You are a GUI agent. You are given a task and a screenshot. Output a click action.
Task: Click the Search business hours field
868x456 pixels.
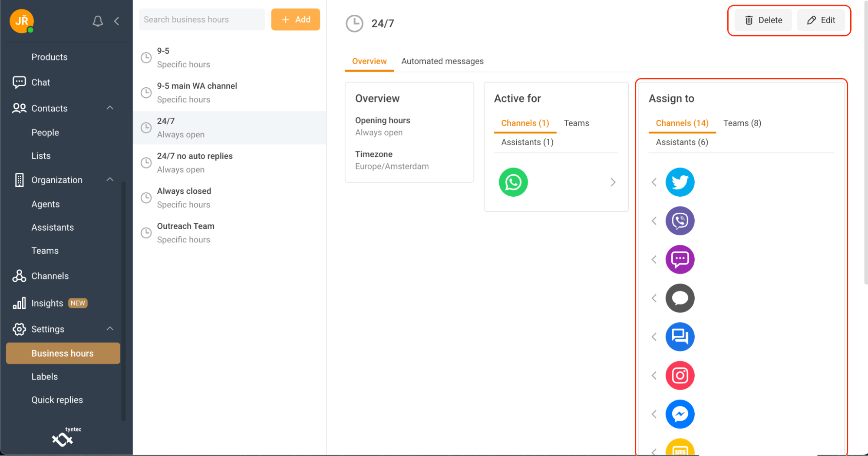202,20
